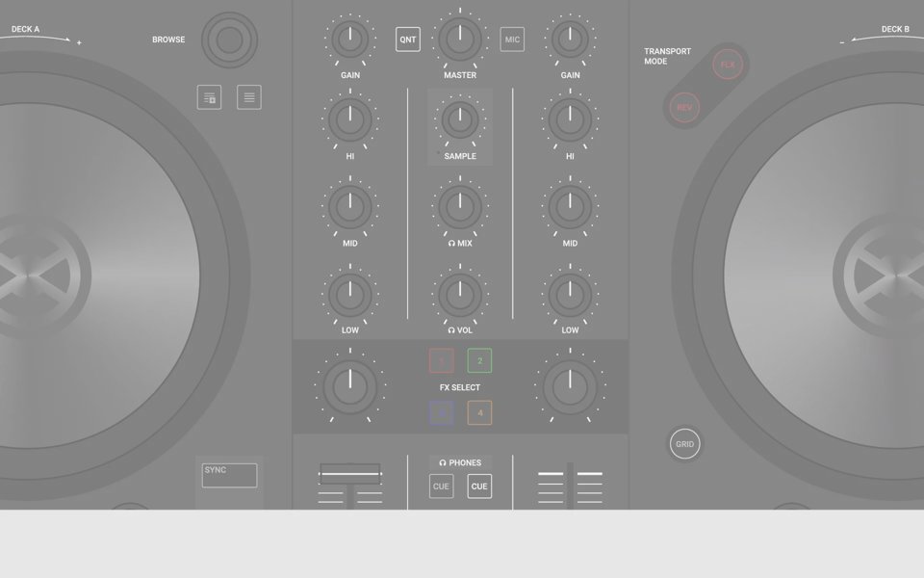Screen dimensions: 924x578
Task: Click the Browse encoder knob
Action: click(x=229, y=40)
